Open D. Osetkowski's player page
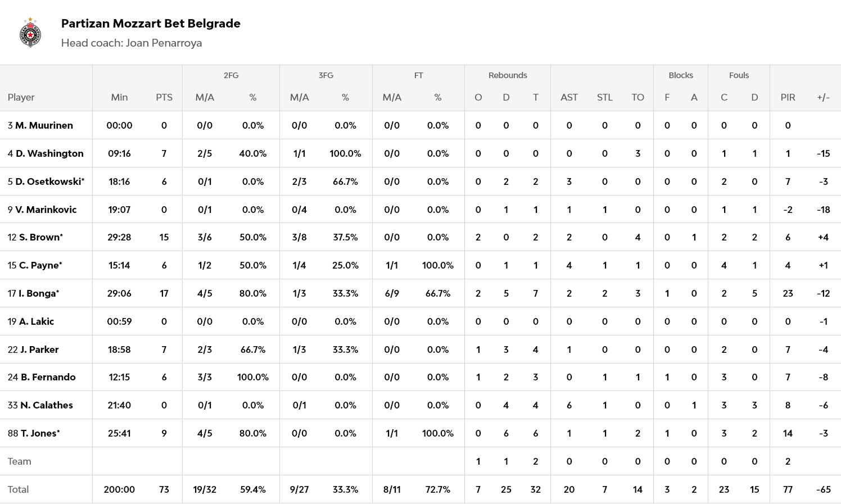 tap(49, 181)
